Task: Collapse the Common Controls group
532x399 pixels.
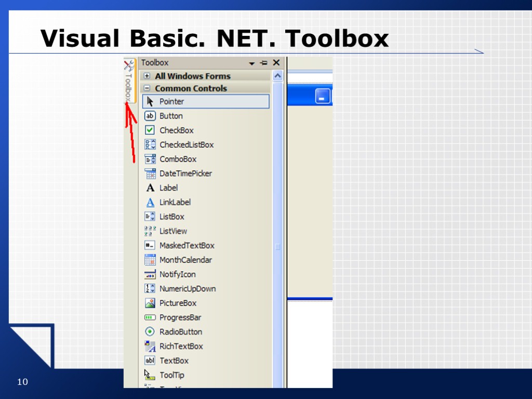Action: tap(147, 88)
